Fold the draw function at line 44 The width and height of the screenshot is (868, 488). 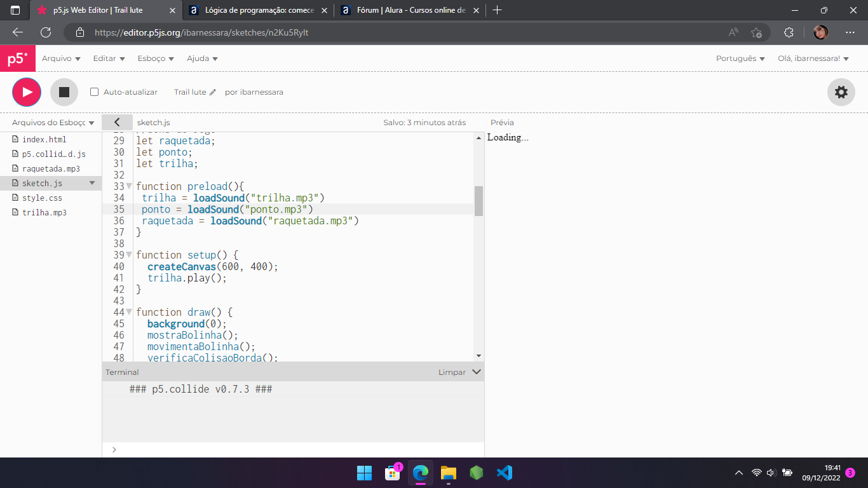(130, 312)
